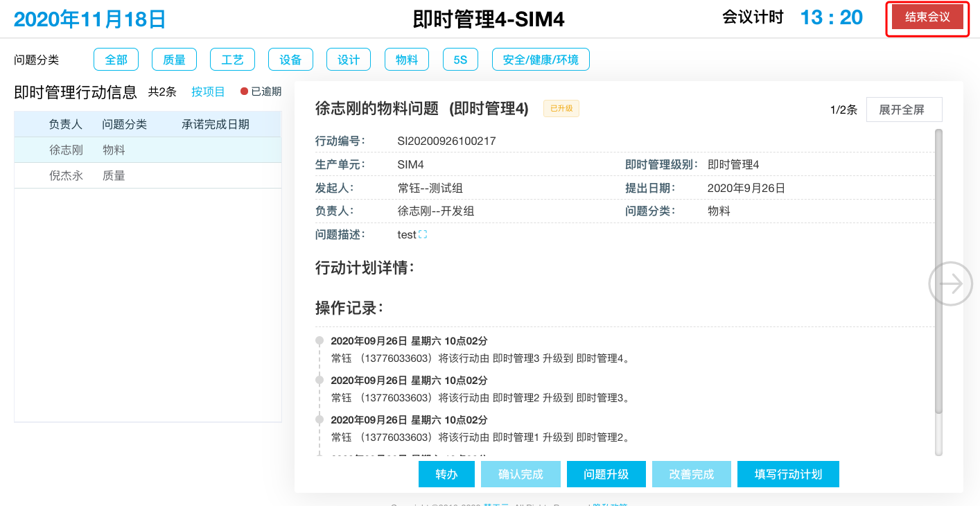980x506 pixels.
Task: Click the red 已逾期 overdue indicator
Action: click(261, 91)
